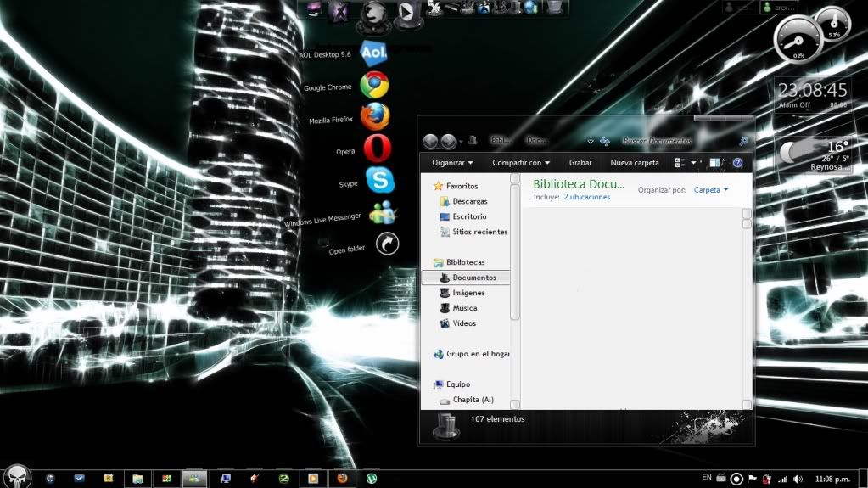Open the recycle bin icon in top dock
The width and height of the screenshot is (868, 488).
(x=553, y=7)
